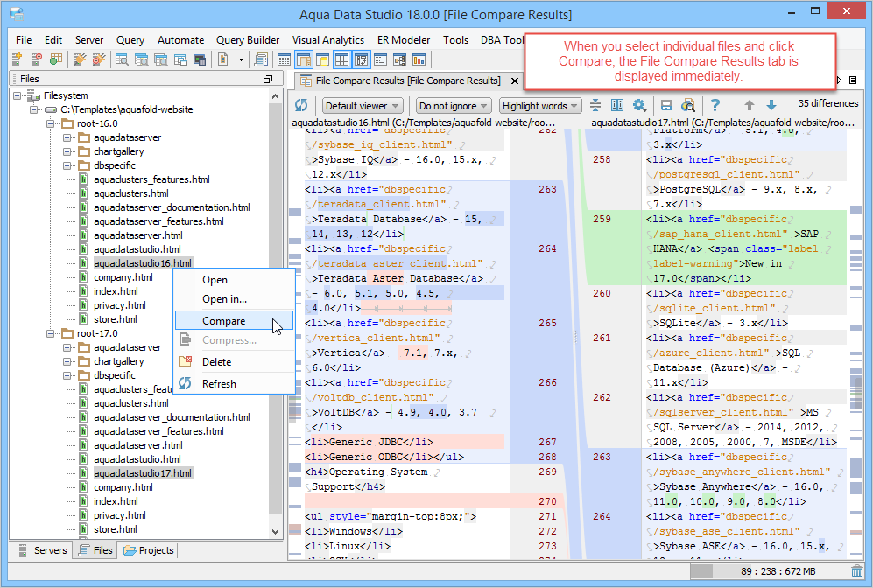Open the Do not ignore dropdown
This screenshot has width=873, height=588.
tap(452, 106)
